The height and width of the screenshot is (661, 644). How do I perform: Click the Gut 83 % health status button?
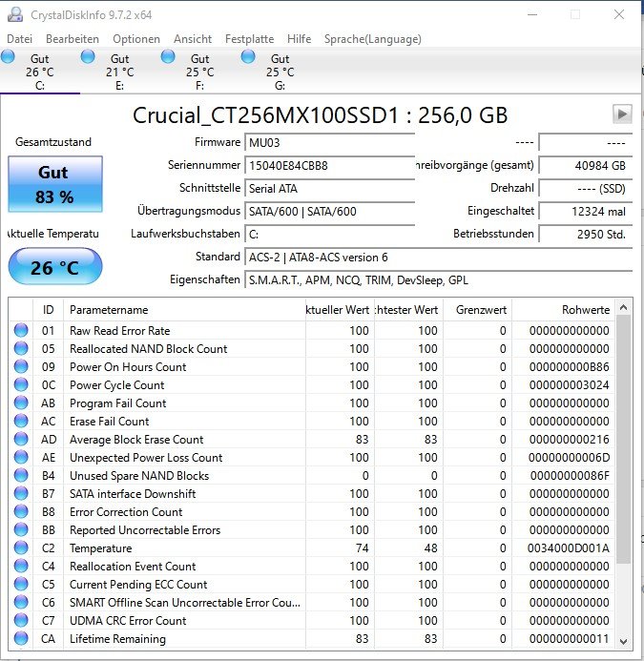[54, 184]
